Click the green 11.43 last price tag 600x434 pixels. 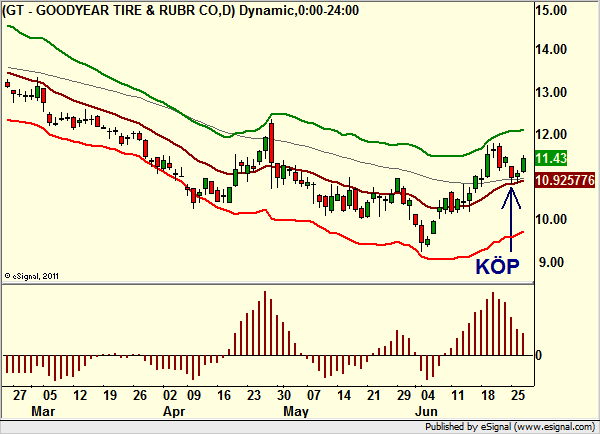pyautogui.click(x=551, y=158)
